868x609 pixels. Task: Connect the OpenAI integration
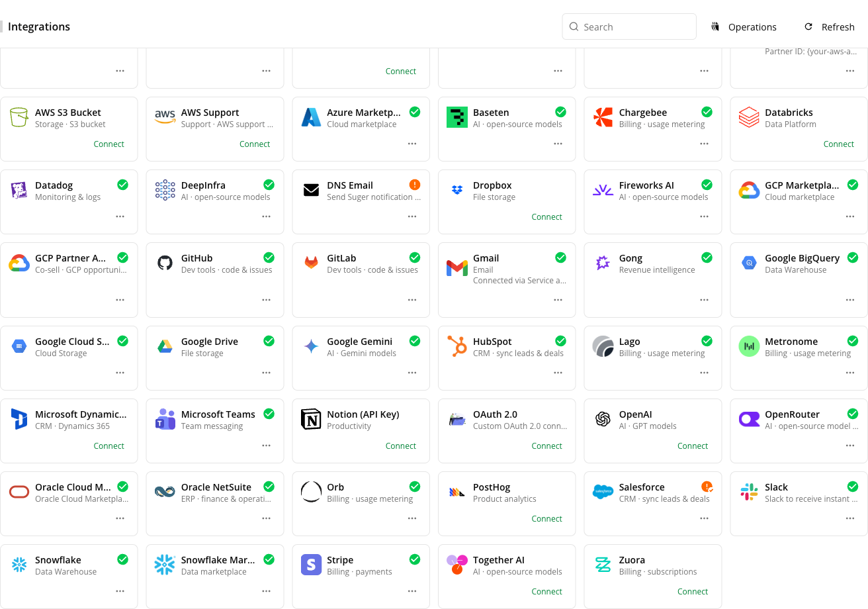coord(693,445)
